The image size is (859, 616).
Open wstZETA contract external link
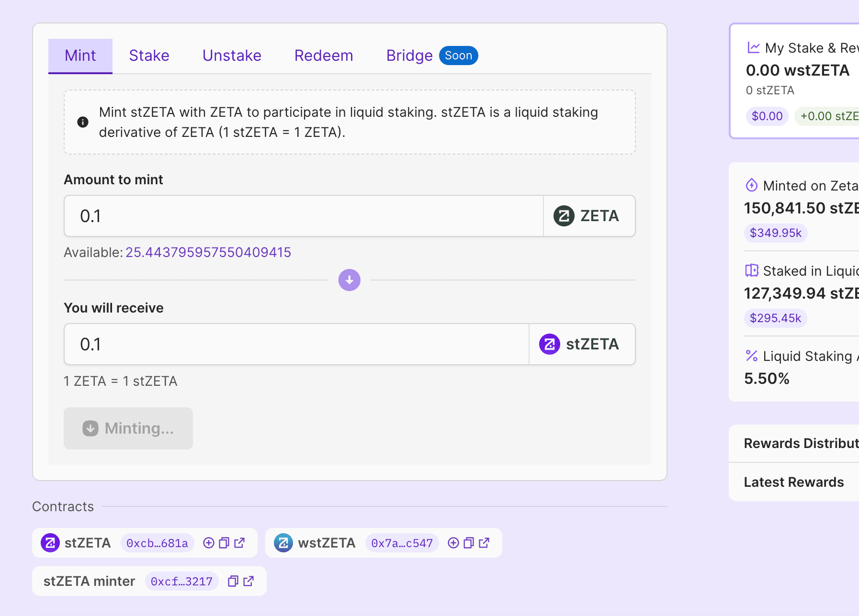click(484, 543)
